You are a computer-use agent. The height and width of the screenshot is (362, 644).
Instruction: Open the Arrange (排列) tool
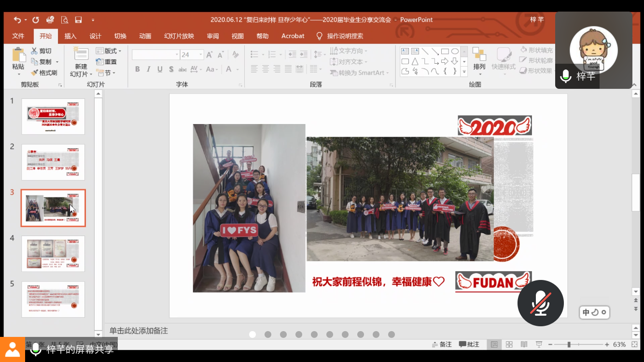(479, 61)
